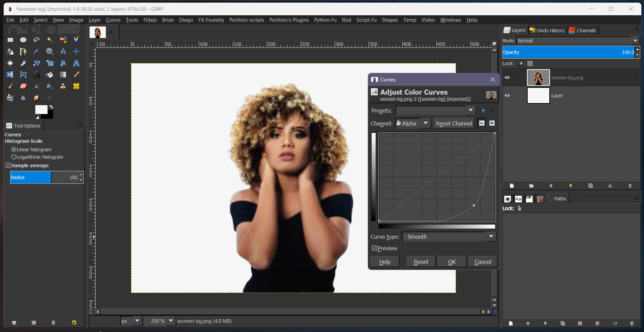
Task: Pick the Rotate tool
Action: pyautogui.click(x=37, y=63)
